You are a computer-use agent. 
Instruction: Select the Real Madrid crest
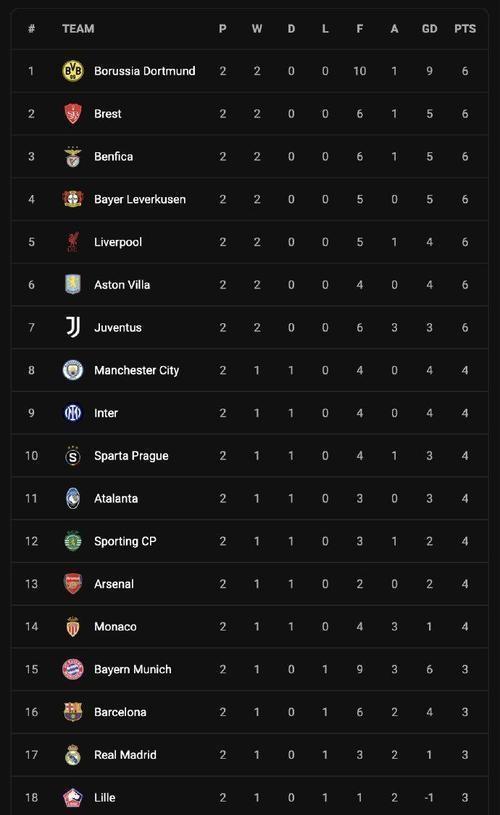pos(73,755)
